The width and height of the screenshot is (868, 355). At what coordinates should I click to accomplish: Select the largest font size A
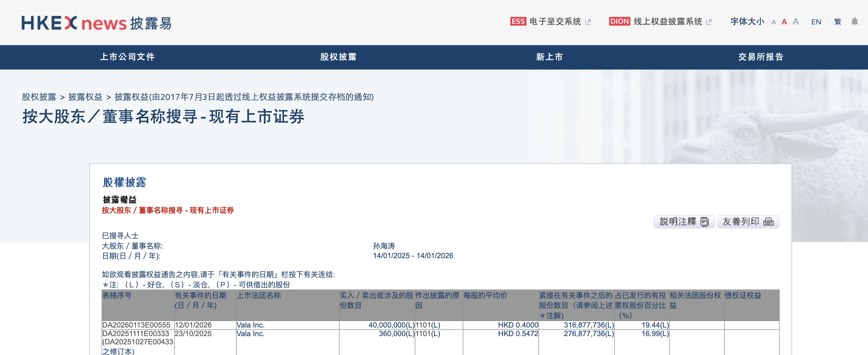click(795, 22)
